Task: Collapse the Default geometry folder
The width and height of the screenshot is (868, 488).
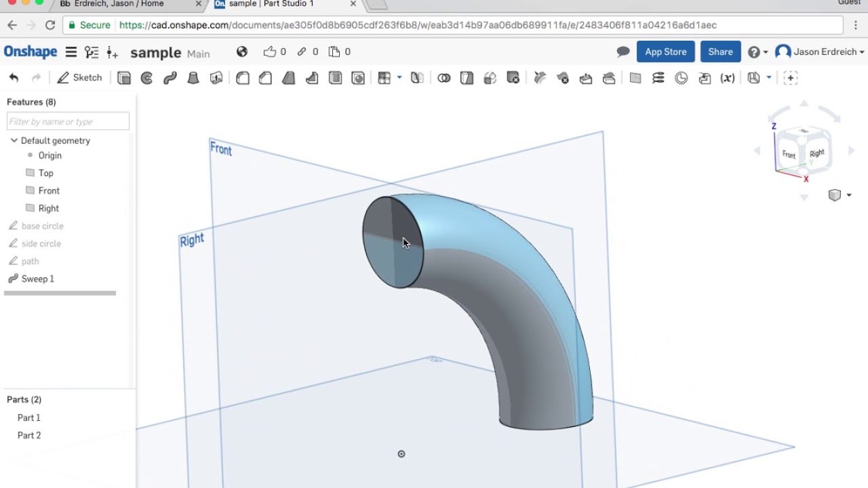Action: click(x=14, y=140)
